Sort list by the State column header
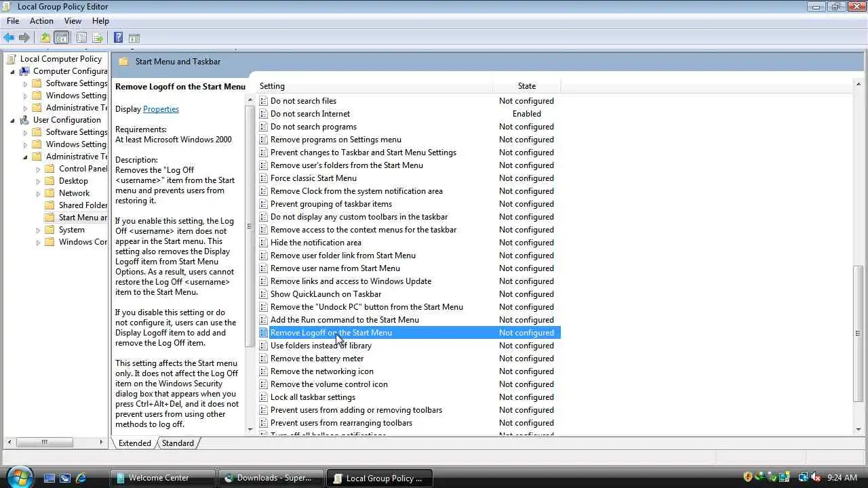This screenshot has width=868, height=488. point(527,86)
